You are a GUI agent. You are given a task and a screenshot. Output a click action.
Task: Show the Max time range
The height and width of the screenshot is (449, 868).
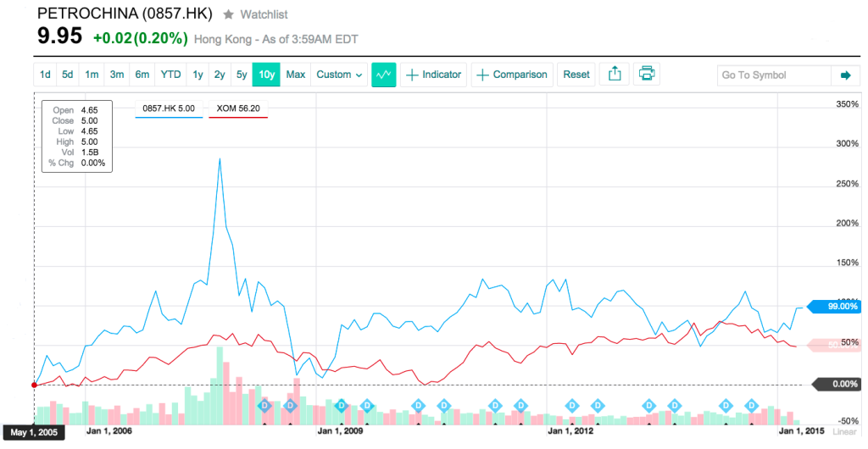click(296, 75)
